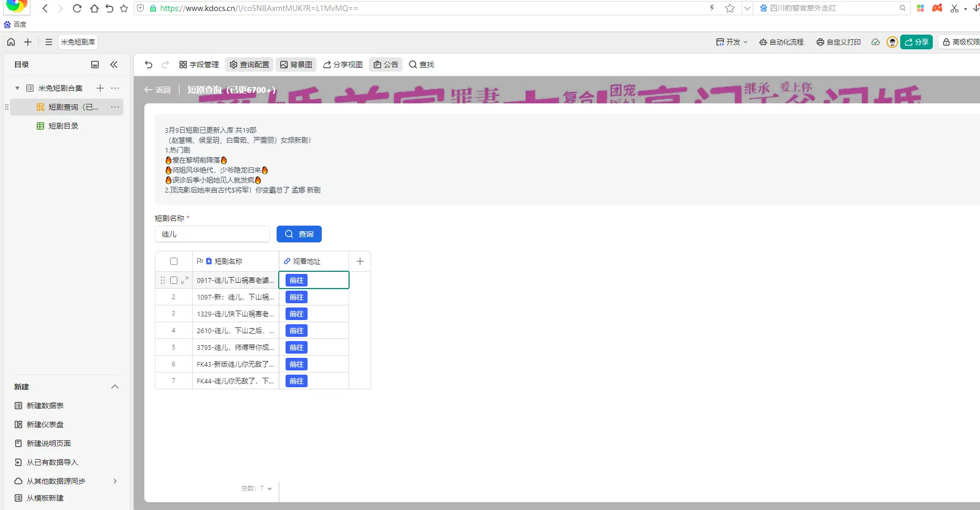This screenshot has width=980, height=510.
Task: Click the 背景图 background image tool
Action: coord(296,64)
